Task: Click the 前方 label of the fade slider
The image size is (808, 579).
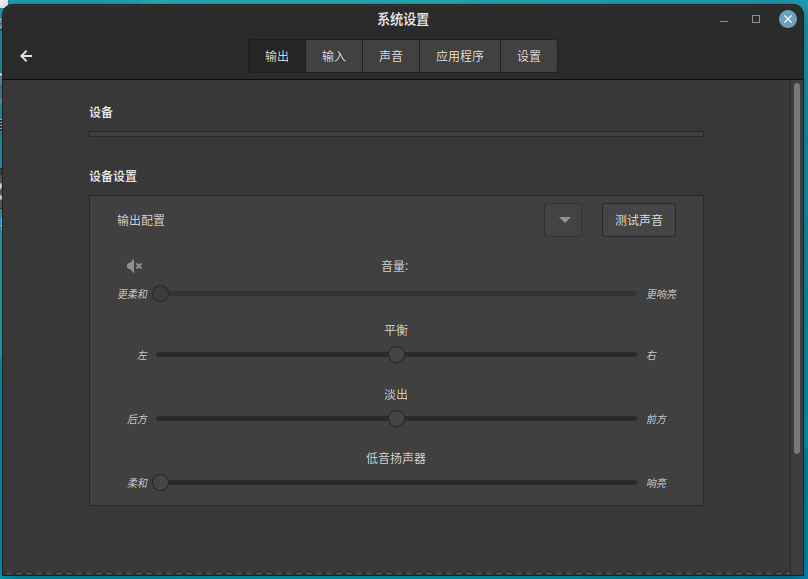Action: click(x=656, y=419)
